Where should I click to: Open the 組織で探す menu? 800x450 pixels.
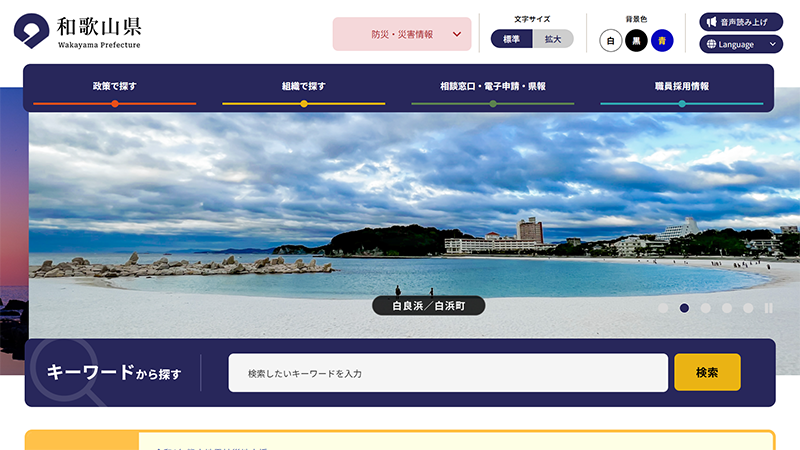click(x=304, y=89)
